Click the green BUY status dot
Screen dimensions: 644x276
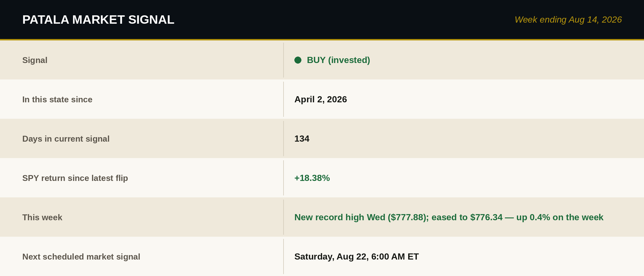tap(298, 60)
